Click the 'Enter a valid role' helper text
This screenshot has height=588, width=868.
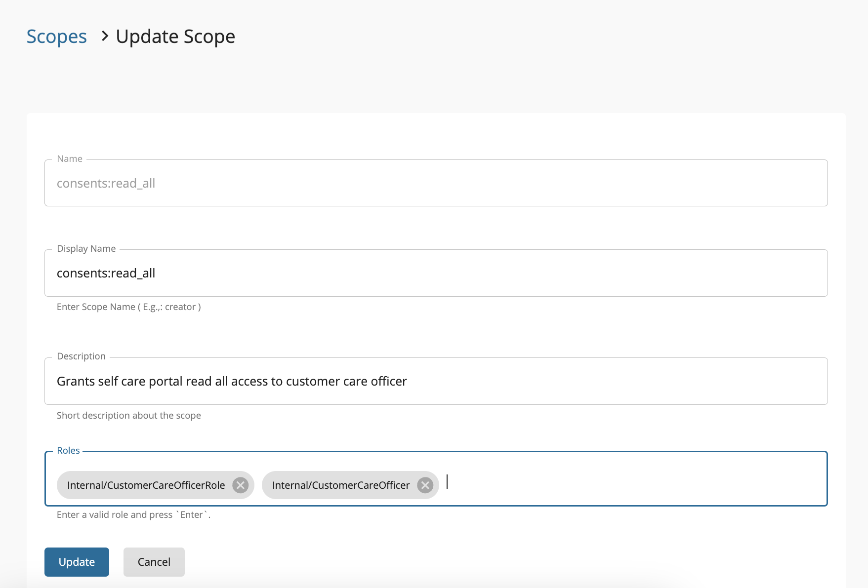pos(134,514)
